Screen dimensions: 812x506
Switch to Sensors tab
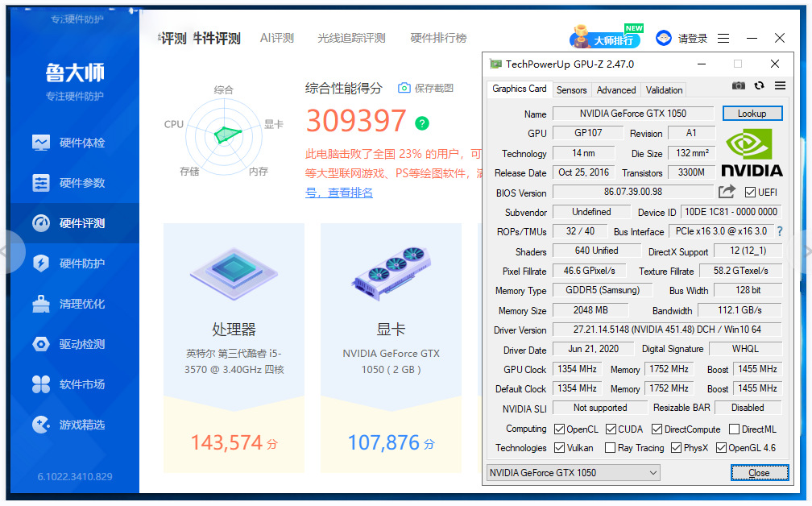[572, 90]
